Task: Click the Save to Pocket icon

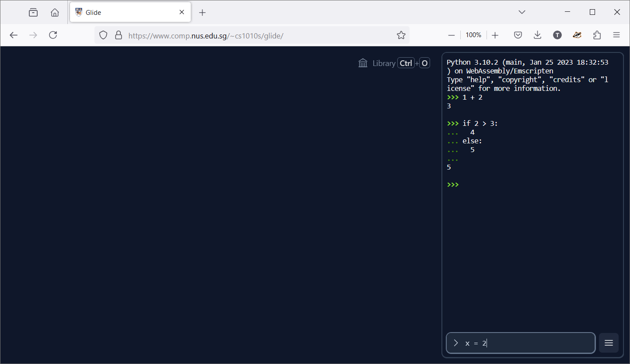Action: pyautogui.click(x=518, y=35)
